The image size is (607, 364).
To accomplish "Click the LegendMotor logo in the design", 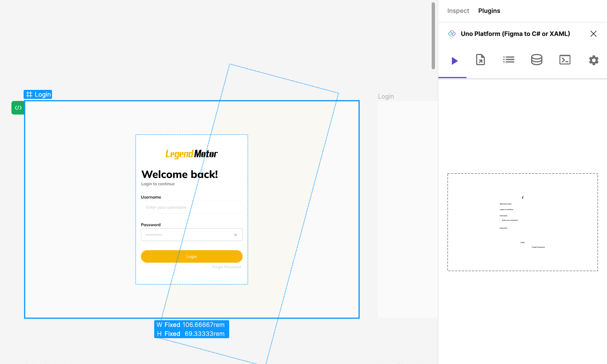I will pos(191,154).
